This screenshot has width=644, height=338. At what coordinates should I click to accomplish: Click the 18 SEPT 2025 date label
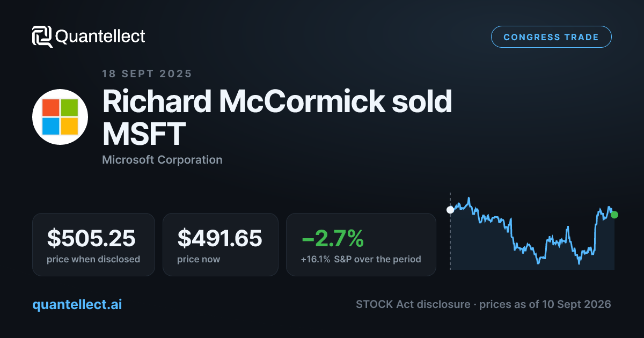point(147,74)
